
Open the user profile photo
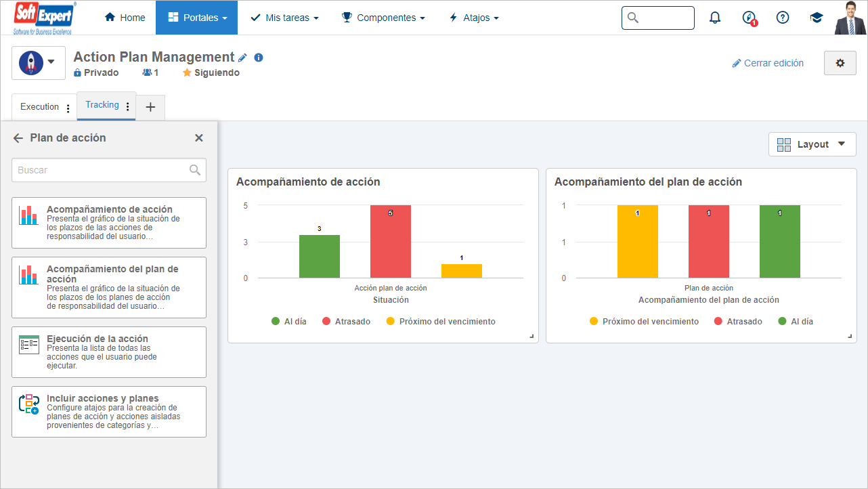pyautogui.click(x=850, y=18)
